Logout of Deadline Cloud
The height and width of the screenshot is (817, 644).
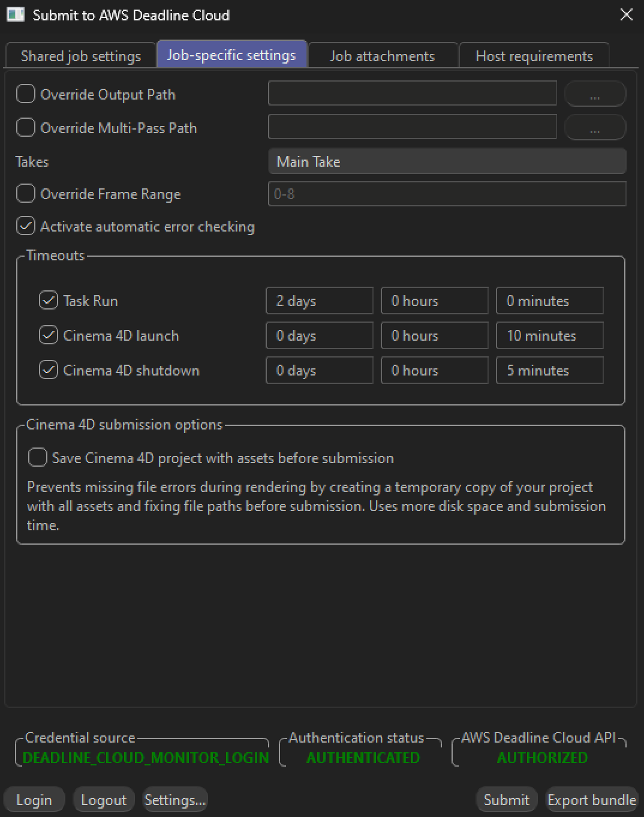(103, 799)
